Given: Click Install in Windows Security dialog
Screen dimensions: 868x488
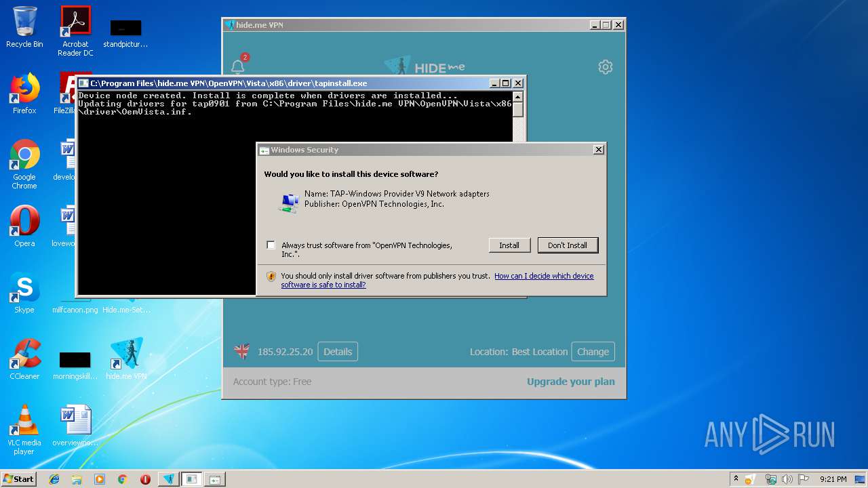Looking at the screenshot, I should point(509,245).
